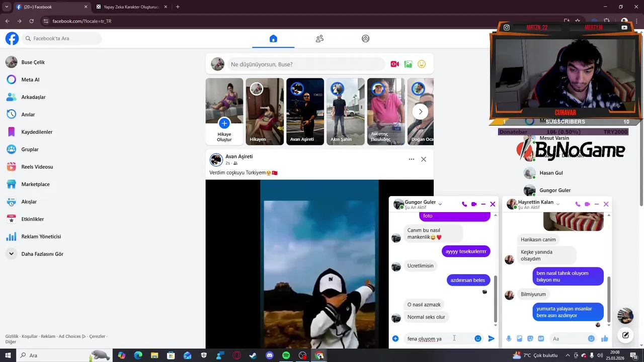Click the Ne düşünüyorsun, Buse? post box
The image size is (644, 362).
click(306, 64)
